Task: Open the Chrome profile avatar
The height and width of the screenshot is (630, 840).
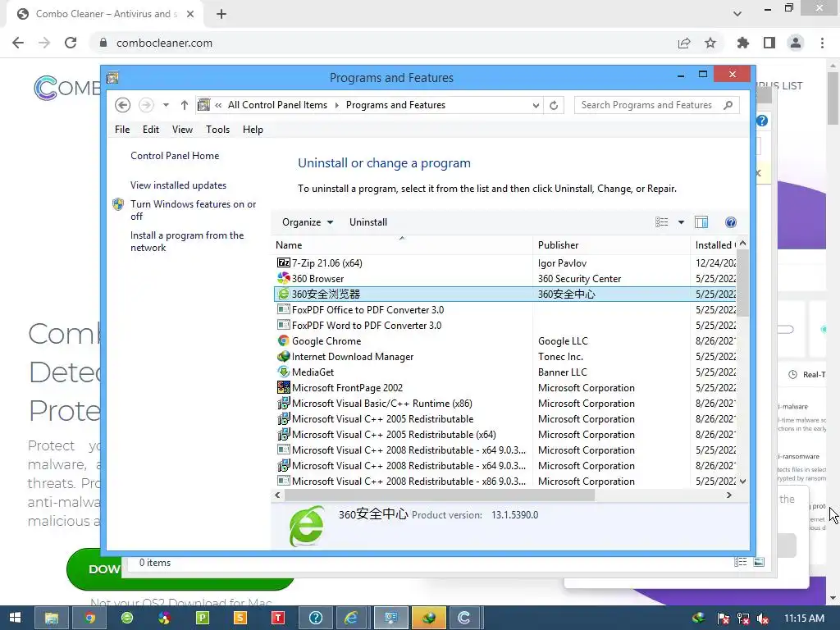Action: tap(796, 43)
